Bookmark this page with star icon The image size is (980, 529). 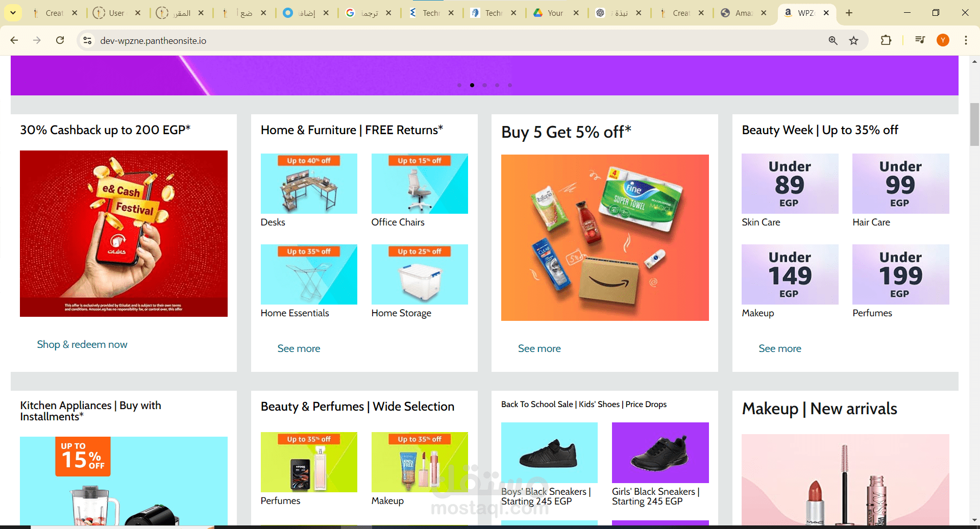(x=854, y=40)
